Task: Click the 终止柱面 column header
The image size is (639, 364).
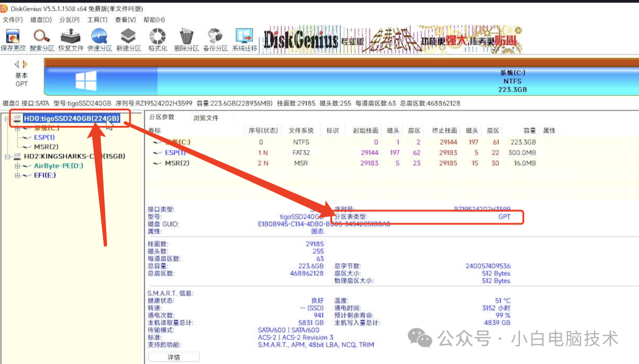Action: tap(444, 131)
